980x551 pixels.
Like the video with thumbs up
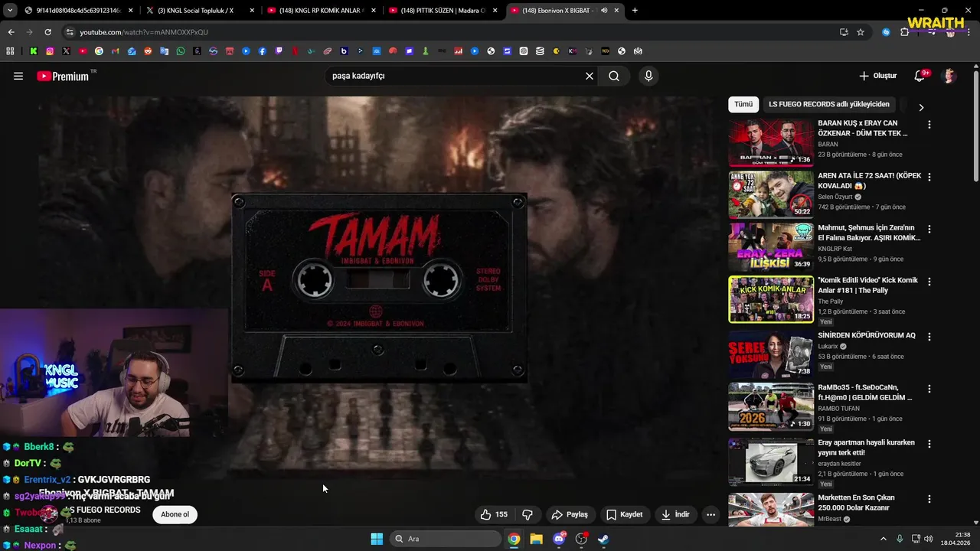494,514
